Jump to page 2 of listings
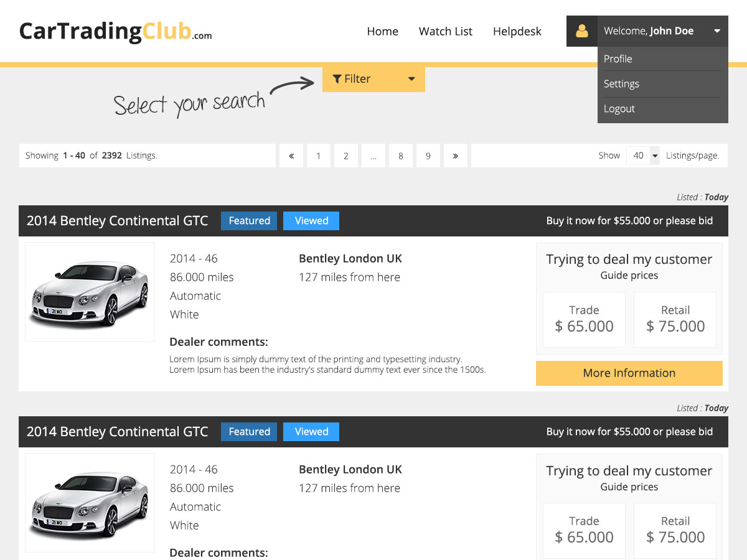Screen dimensions: 747x560 coord(346,156)
